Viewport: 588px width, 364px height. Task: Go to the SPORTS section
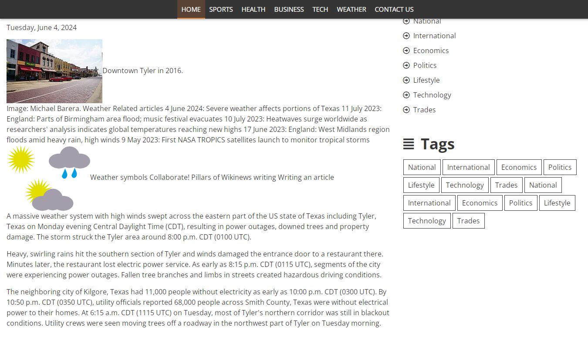tap(221, 9)
